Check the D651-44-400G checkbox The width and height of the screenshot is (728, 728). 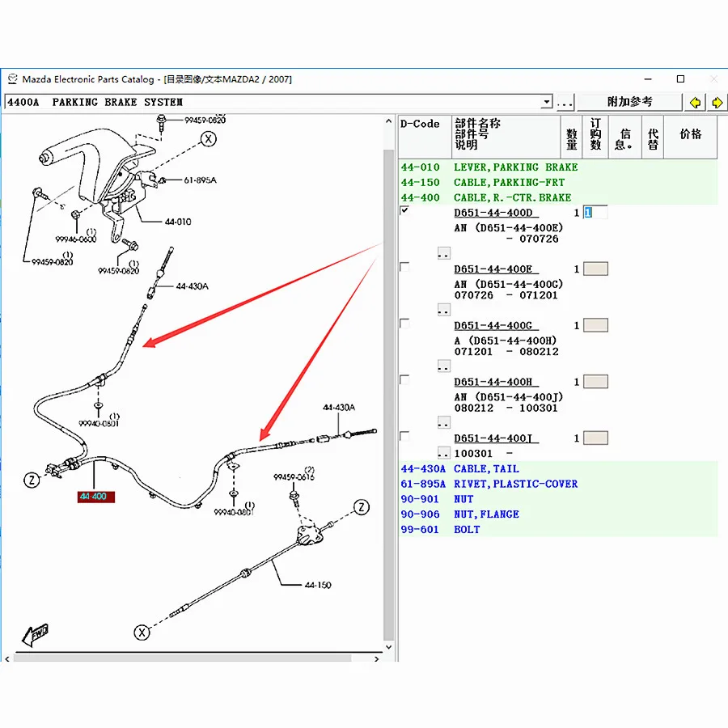(x=404, y=323)
